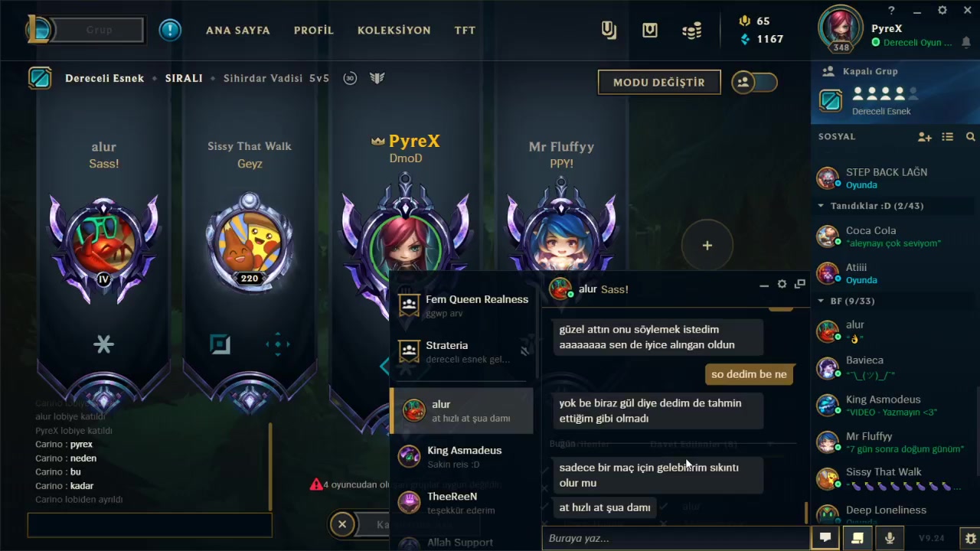Toggle the friend list view icon
The width and height of the screenshot is (980, 551).
(948, 137)
